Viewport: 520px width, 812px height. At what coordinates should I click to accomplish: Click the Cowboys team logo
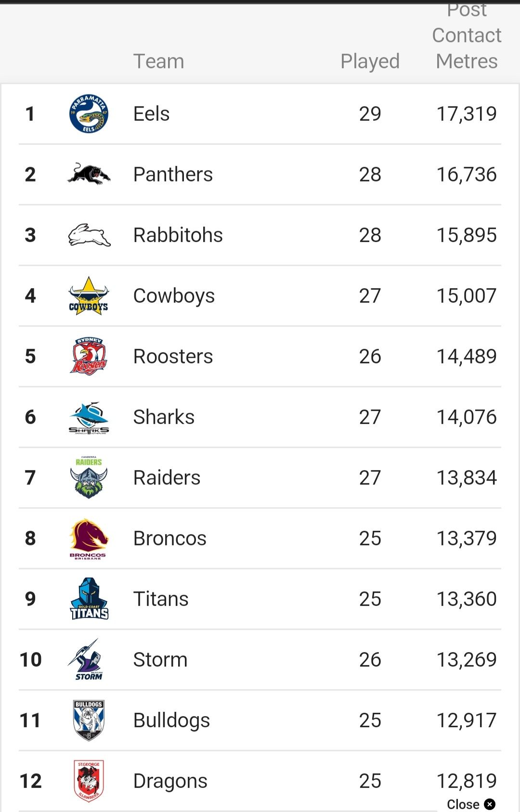click(89, 296)
